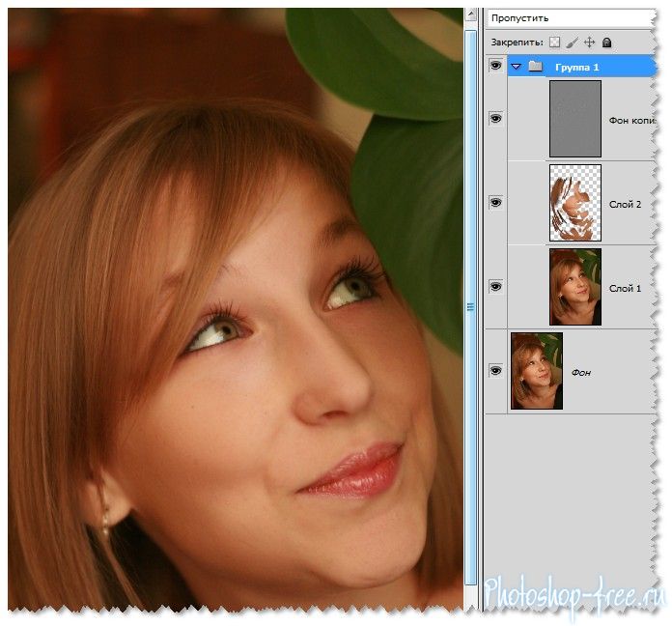Image resolution: width=672 pixels, height=626 pixels.
Task: Hide the Слой 2 layer
Action: tap(496, 202)
